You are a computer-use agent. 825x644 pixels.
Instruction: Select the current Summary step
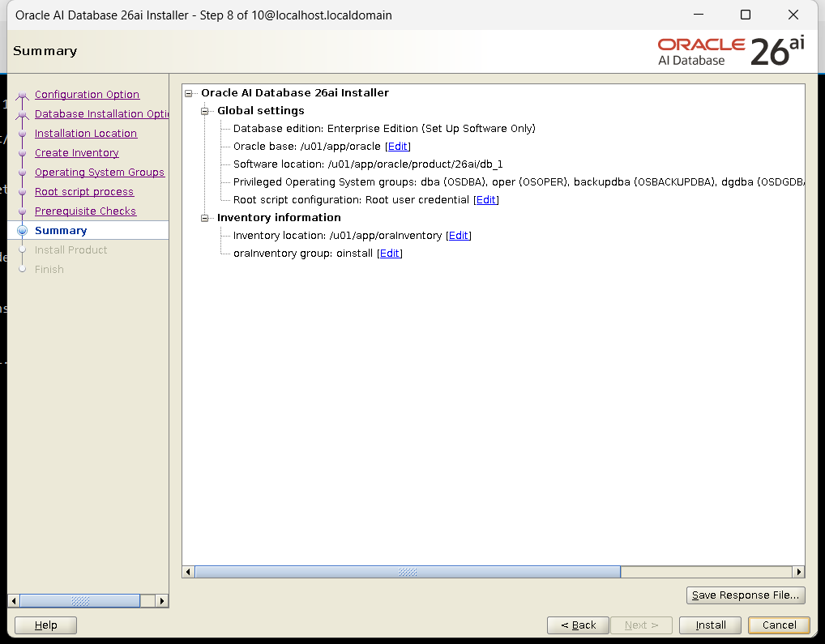61,231
